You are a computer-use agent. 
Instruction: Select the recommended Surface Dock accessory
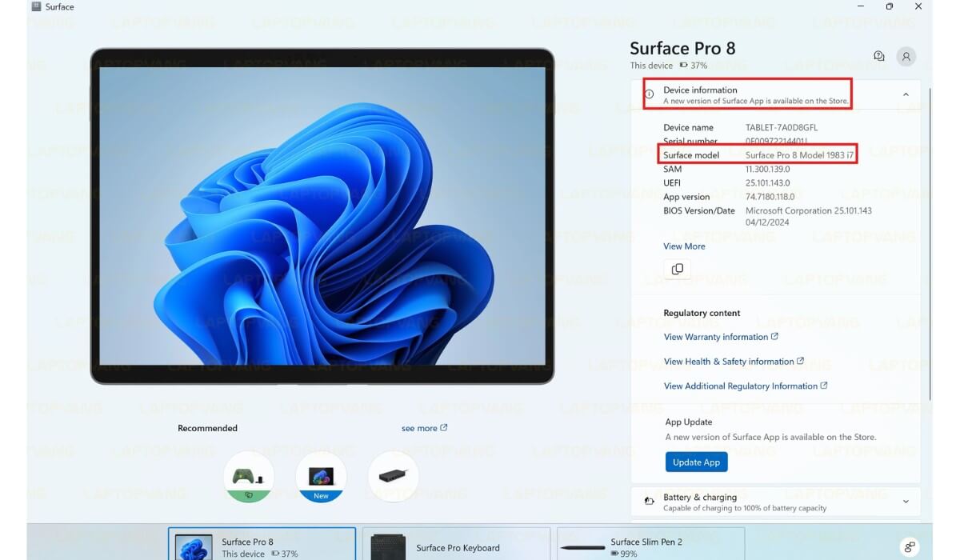[x=393, y=477]
